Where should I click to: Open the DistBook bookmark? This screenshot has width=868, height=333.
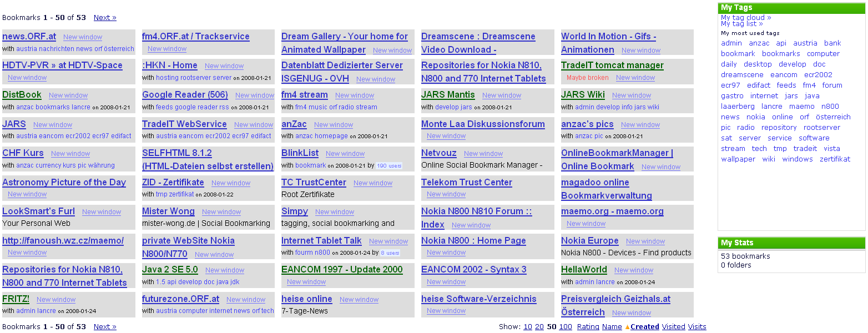22,95
